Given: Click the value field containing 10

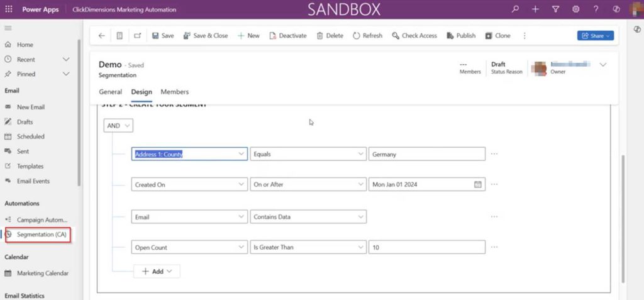Looking at the screenshot, I should pos(427,247).
